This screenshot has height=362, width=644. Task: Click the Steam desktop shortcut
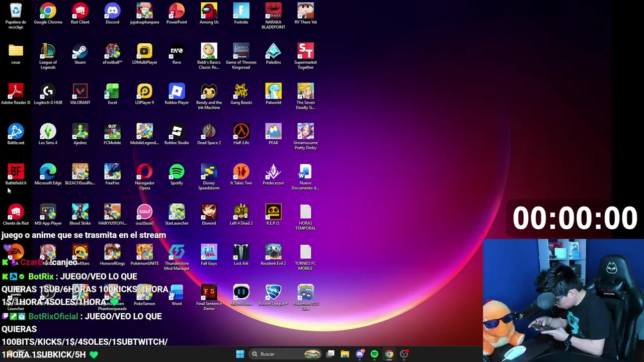coord(80,54)
